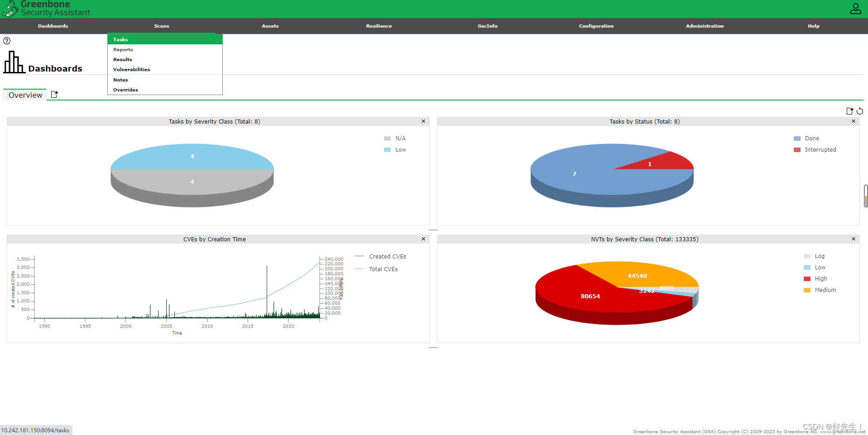Open the Configuration menu
Screen dimensions: 868x435
pos(596,26)
